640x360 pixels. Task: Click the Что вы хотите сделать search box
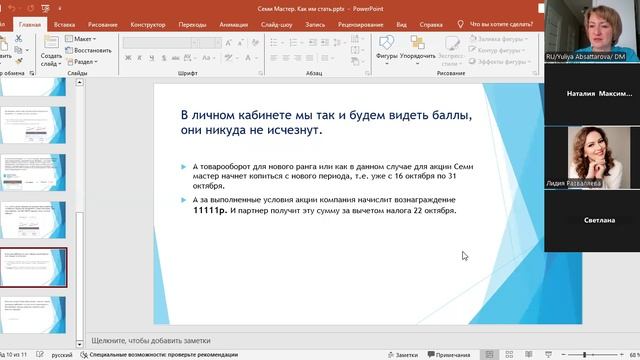(501, 24)
